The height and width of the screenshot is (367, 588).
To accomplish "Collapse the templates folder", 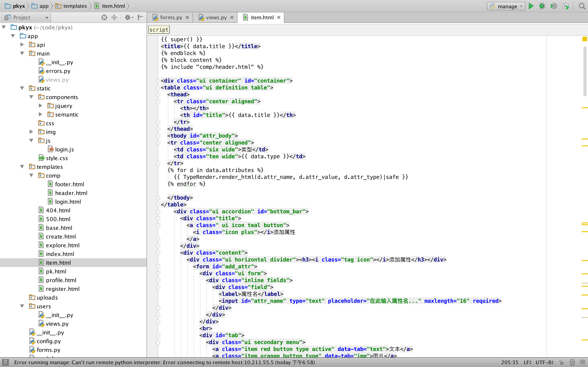I will click(x=22, y=167).
